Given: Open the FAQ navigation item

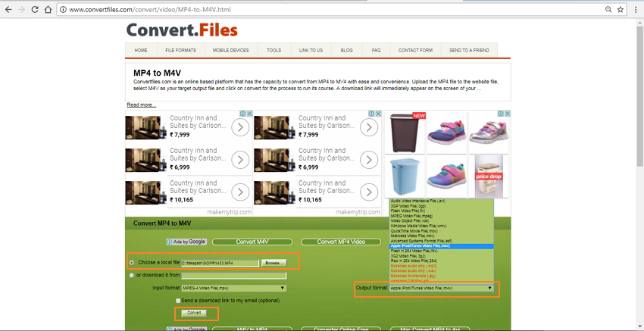Looking at the screenshot, I should [377, 50].
